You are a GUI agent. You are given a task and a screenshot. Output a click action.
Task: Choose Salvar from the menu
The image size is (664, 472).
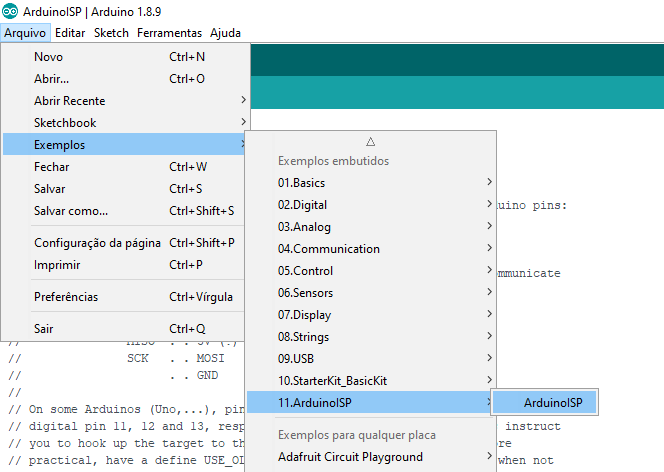(x=123, y=189)
